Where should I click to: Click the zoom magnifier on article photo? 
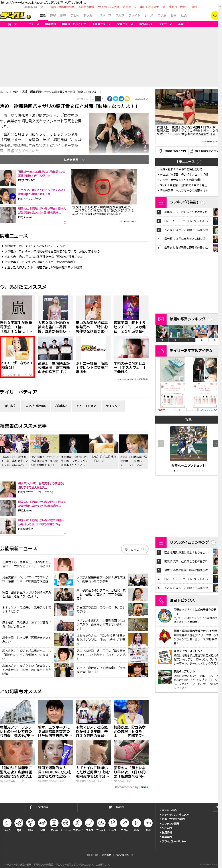(145, 147)
